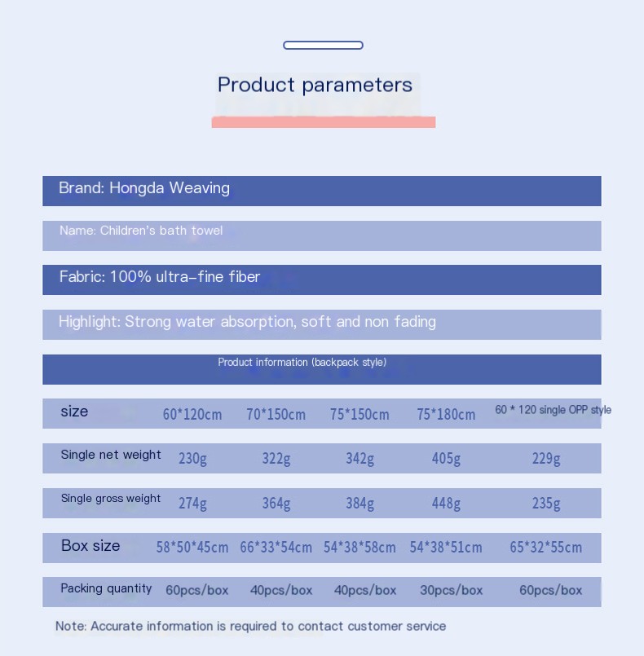The width and height of the screenshot is (644, 656).
Task: Select the 75*180cm size cell
Action: pyautogui.click(x=446, y=414)
